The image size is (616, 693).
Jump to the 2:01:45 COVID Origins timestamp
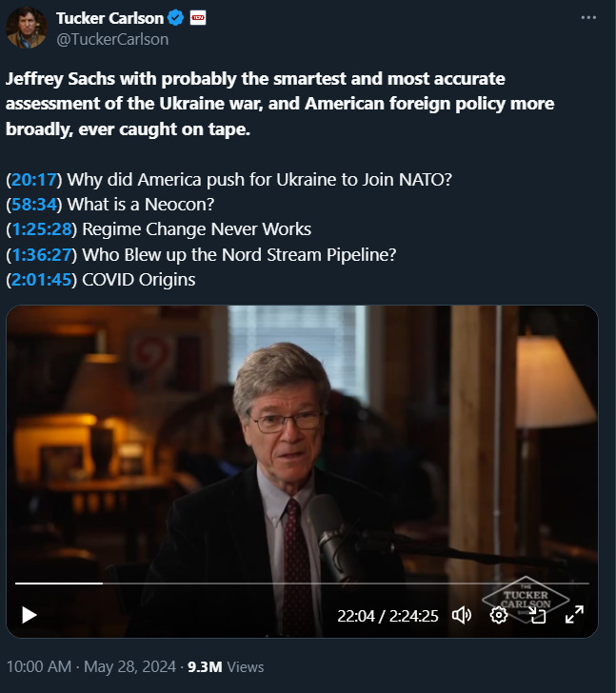pyautogui.click(x=41, y=280)
